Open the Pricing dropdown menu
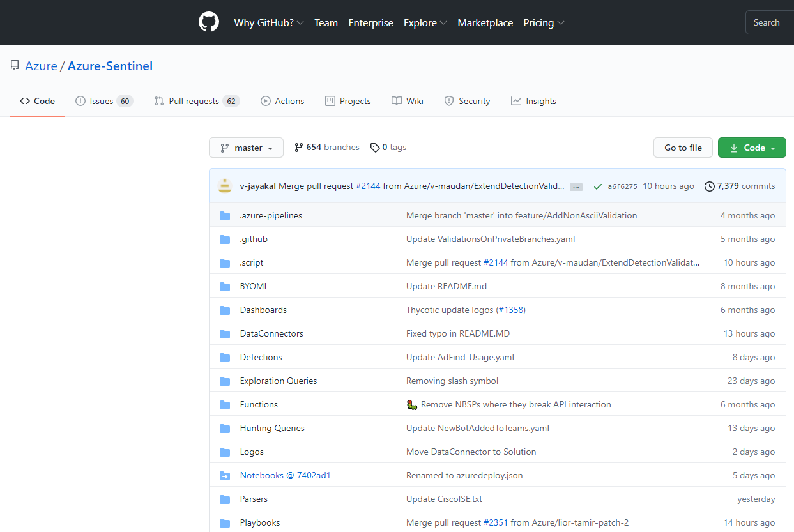The width and height of the screenshot is (794, 532). [544, 22]
